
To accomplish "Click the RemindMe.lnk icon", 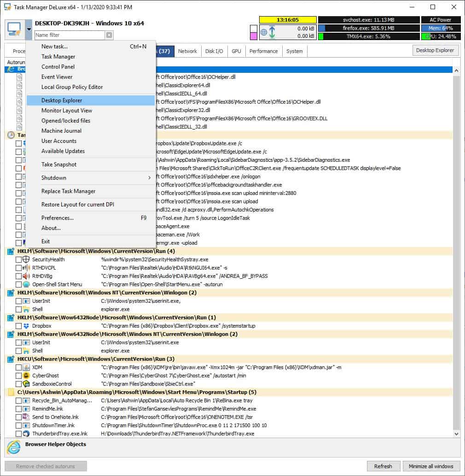I will coord(26,409).
